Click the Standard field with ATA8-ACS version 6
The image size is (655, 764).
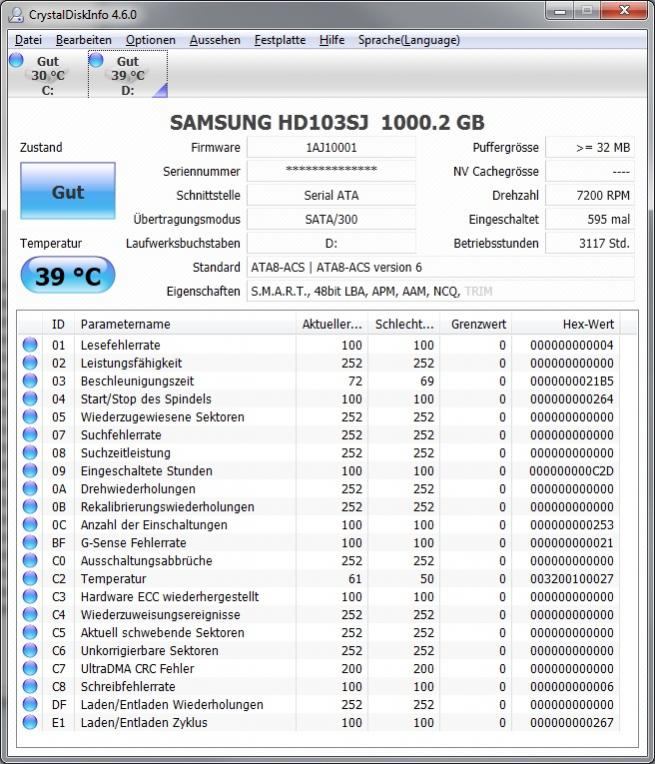tap(441, 267)
